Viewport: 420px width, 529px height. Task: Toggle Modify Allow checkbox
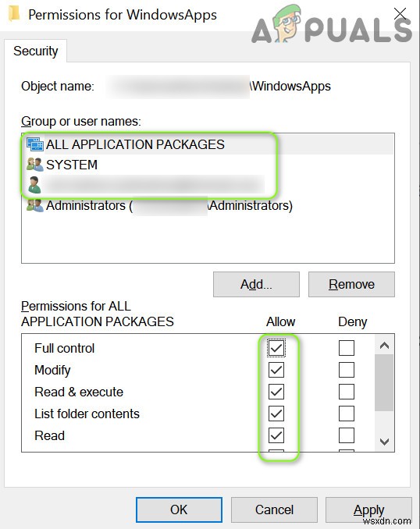pos(276,370)
